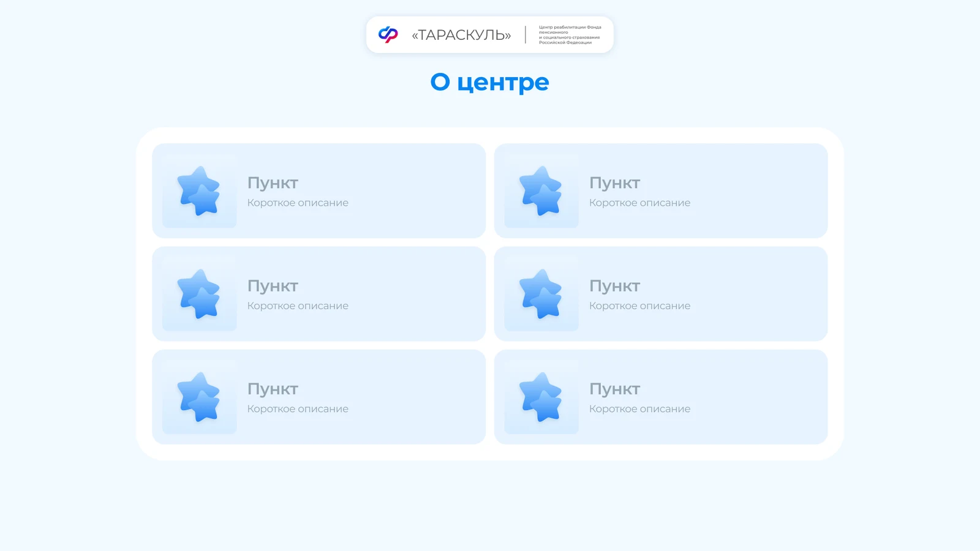Click the star icon in top-left card
The height and width of the screenshot is (551, 980).
[x=199, y=191]
